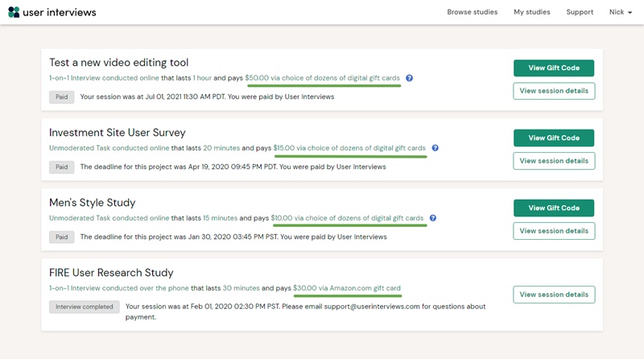Click the $30.00 via Amazon.com gift card text

point(347,288)
